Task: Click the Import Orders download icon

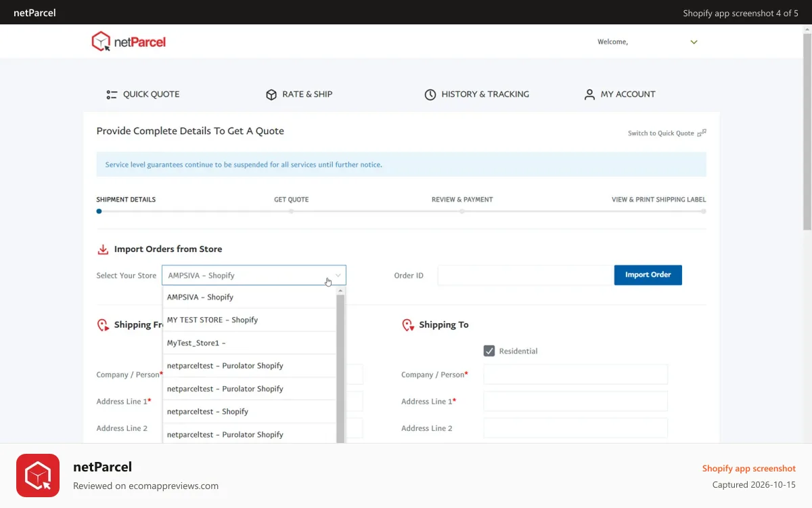Action: tap(103, 249)
